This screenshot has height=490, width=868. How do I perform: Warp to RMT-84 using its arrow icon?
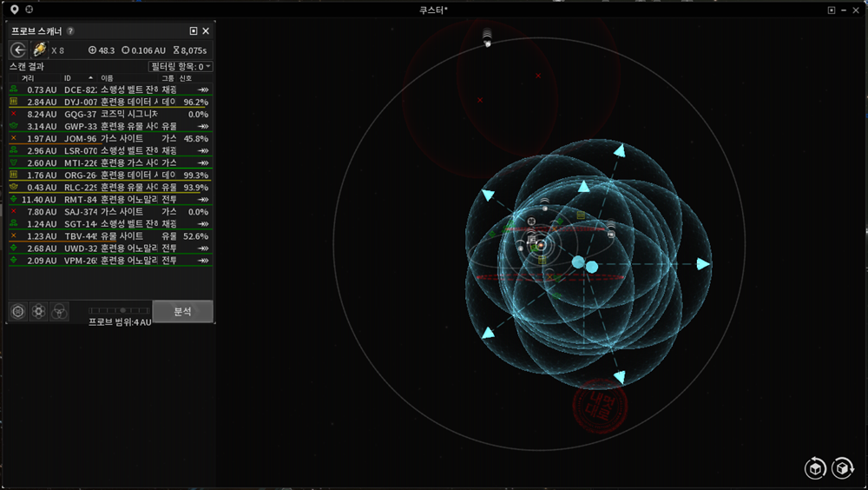point(203,200)
